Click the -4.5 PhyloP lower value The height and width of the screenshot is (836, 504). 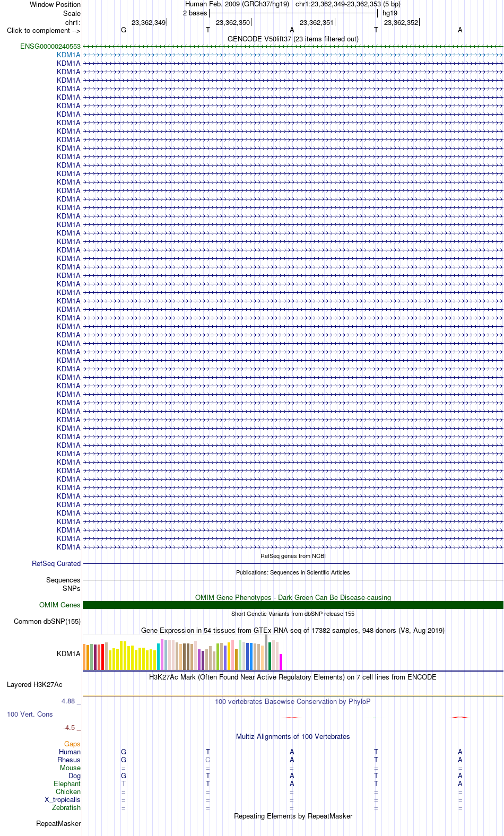coord(69,728)
